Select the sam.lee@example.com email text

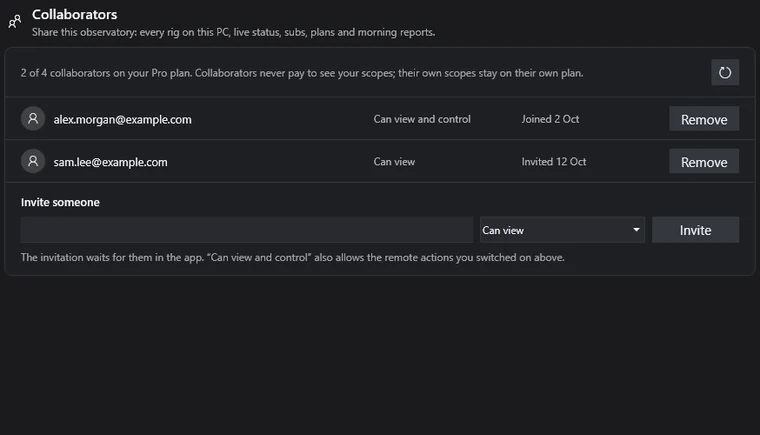click(x=111, y=162)
